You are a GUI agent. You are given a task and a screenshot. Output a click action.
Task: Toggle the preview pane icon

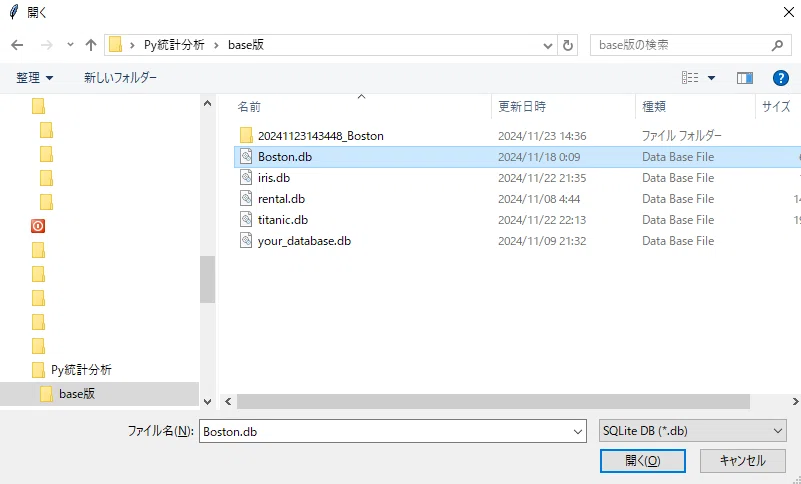[745, 78]
